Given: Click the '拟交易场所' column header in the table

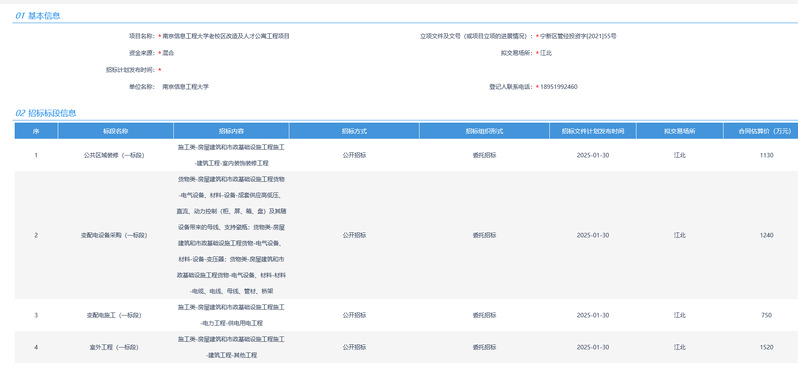Looking at the screenshot, I should (x=679, y=131).
